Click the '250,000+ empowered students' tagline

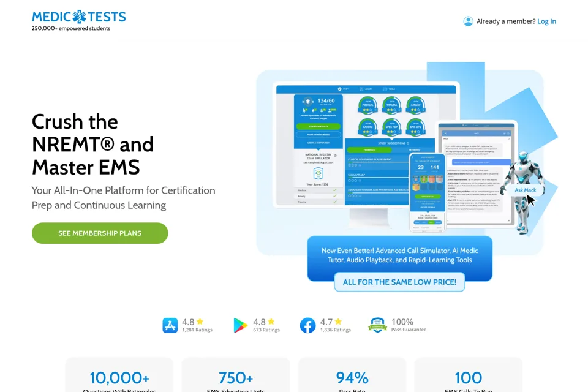(71, 29)
